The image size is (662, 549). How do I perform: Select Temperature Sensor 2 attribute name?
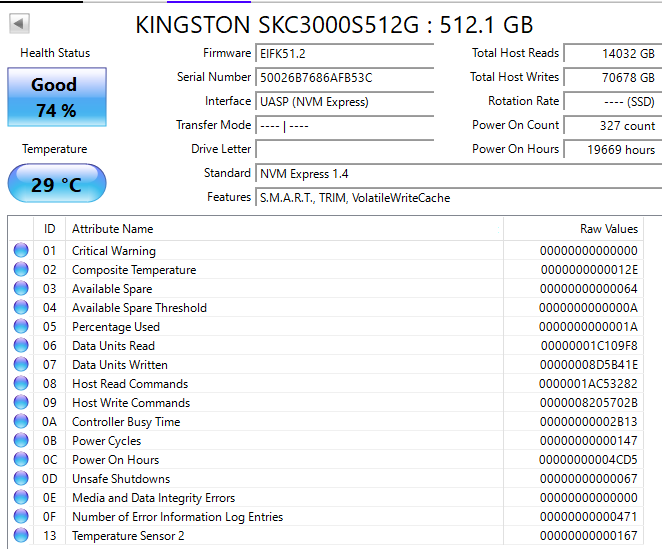pyautogui.click(x=128, y=536)
